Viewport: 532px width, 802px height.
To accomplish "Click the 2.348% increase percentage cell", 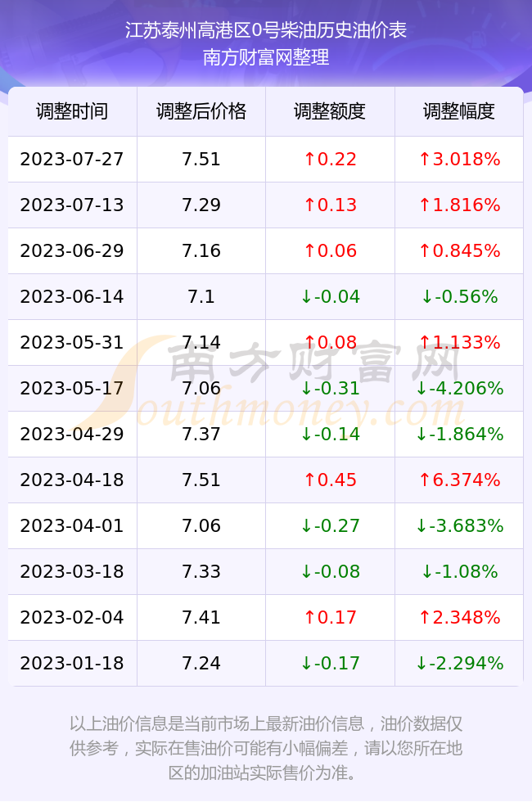I will (459, 617).
